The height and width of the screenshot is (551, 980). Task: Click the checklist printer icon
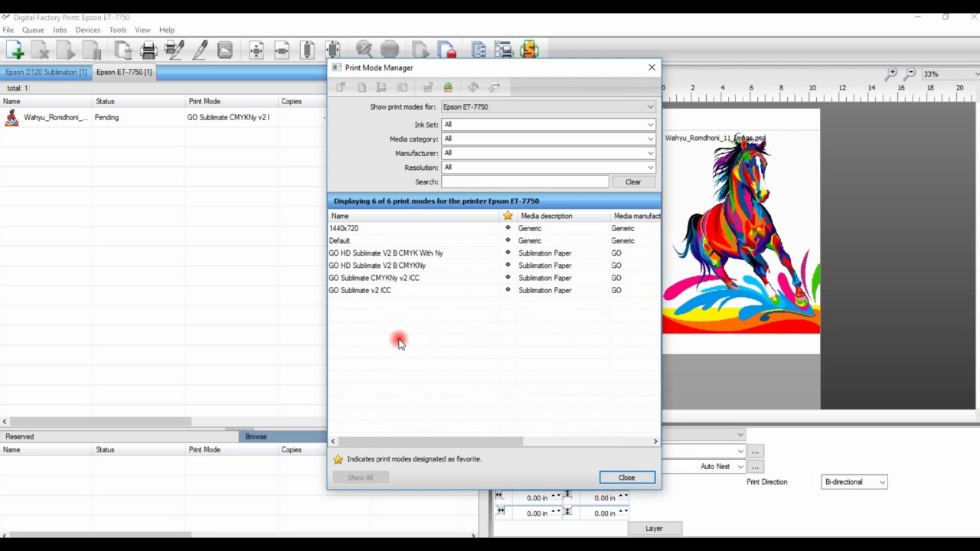coord(504,51)
